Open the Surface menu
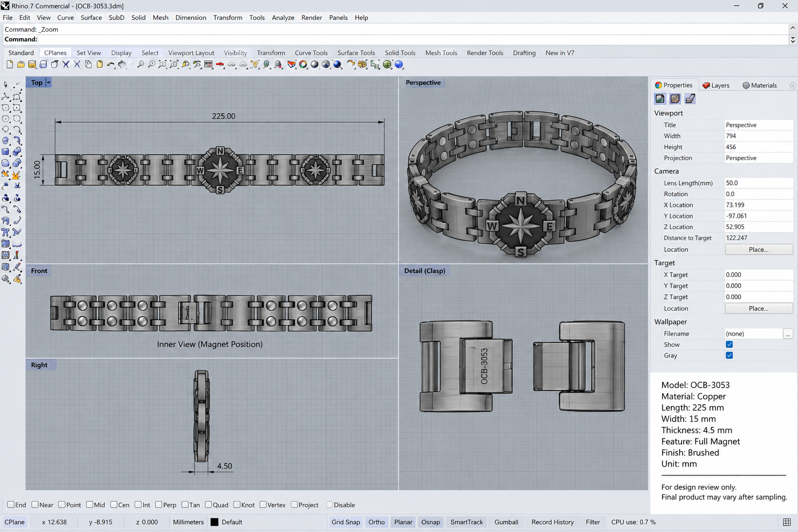 (x=91, y=18)
